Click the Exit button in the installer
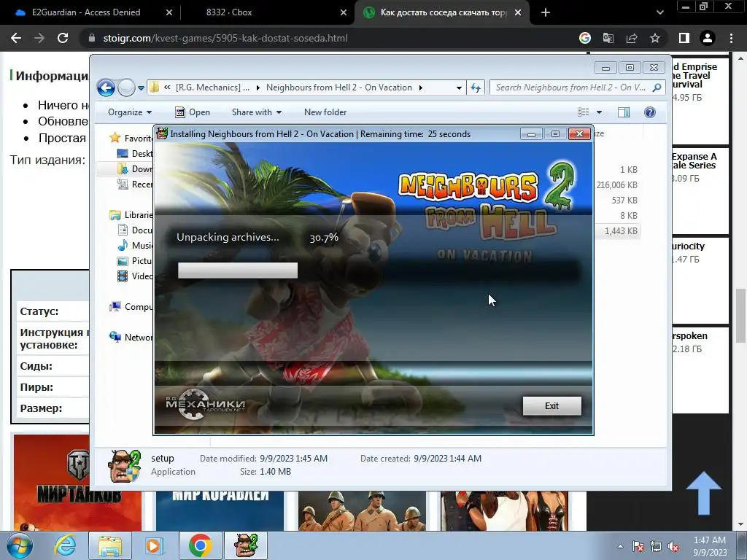This screenshot has height=560, width=747. [551, 405]
